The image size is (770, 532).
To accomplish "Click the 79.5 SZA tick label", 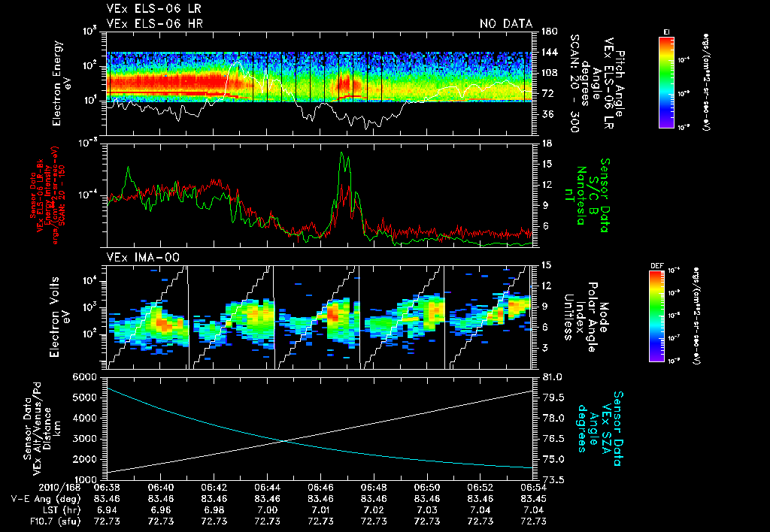I will point(552,397).
